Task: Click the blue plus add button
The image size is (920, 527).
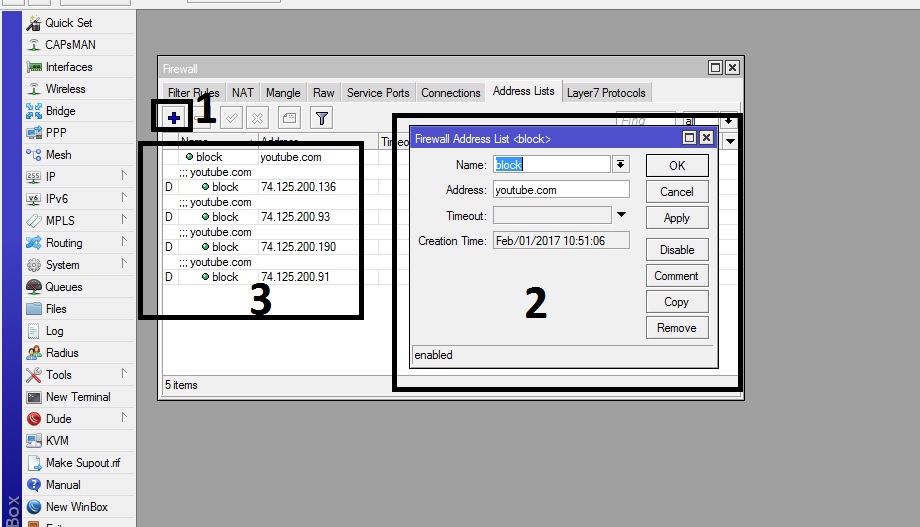Action: (173, 118)
